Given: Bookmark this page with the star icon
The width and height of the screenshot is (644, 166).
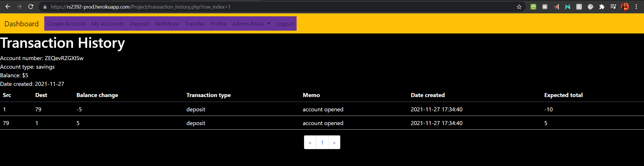Looking at the screenshot, I should (519, 7).
